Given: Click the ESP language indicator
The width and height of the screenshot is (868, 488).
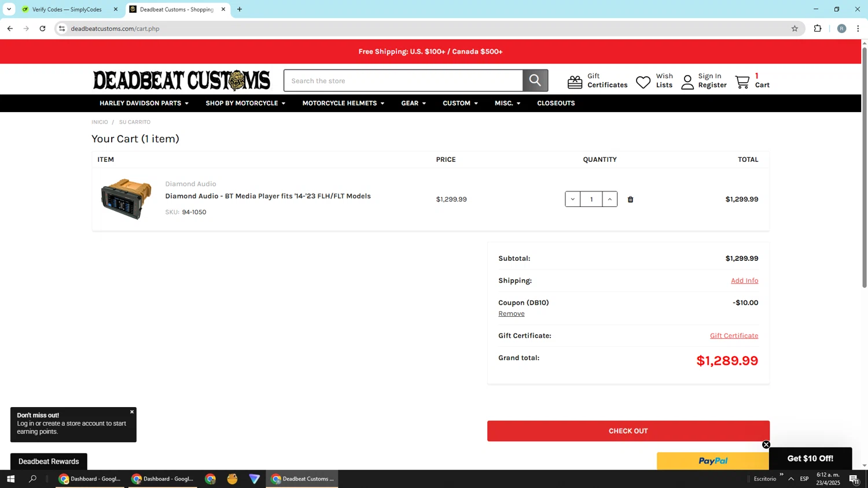Looking at the screenshot, I should pos(804,479).
